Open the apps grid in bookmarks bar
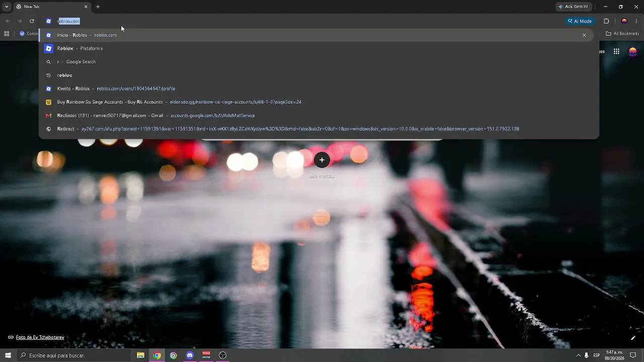Screen dimensions: 644x362 [x=7, y=34]
